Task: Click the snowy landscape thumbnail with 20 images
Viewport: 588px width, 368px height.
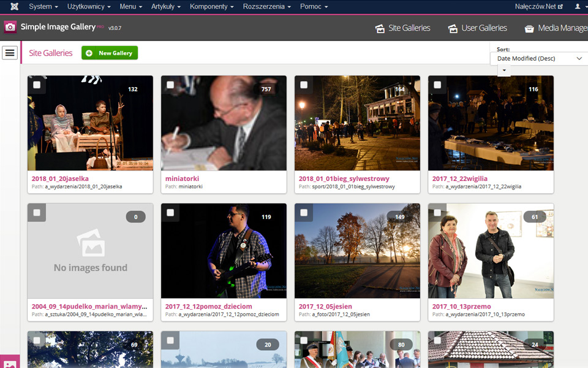Action: coord(224,350)
